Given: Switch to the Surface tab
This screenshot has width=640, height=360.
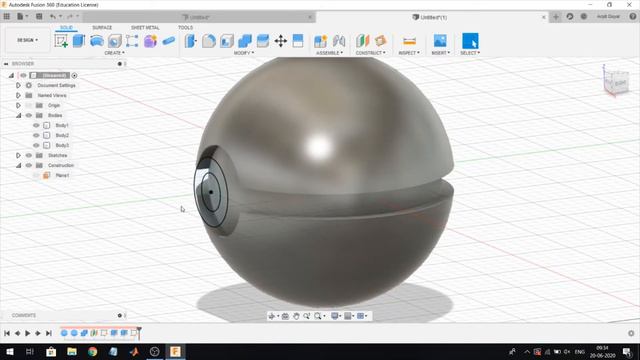Looking at the screenshot, I should click(x=102, y=28).
